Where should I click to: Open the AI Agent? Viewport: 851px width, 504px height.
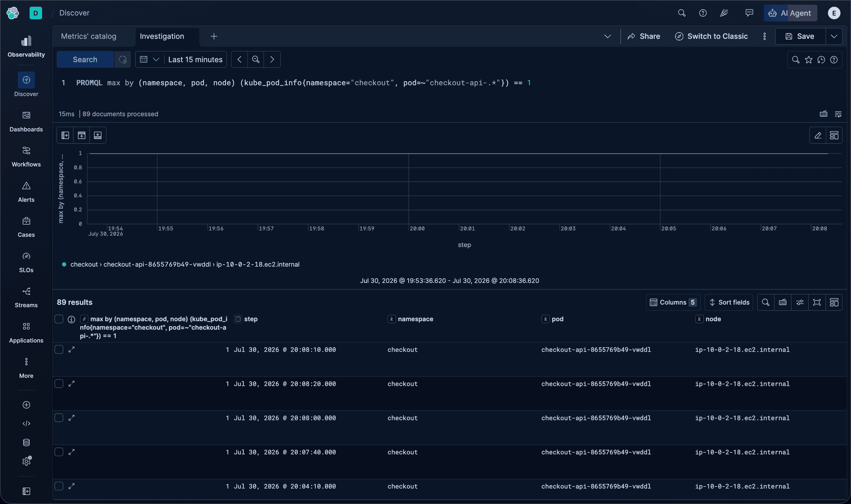pos(790,13)
